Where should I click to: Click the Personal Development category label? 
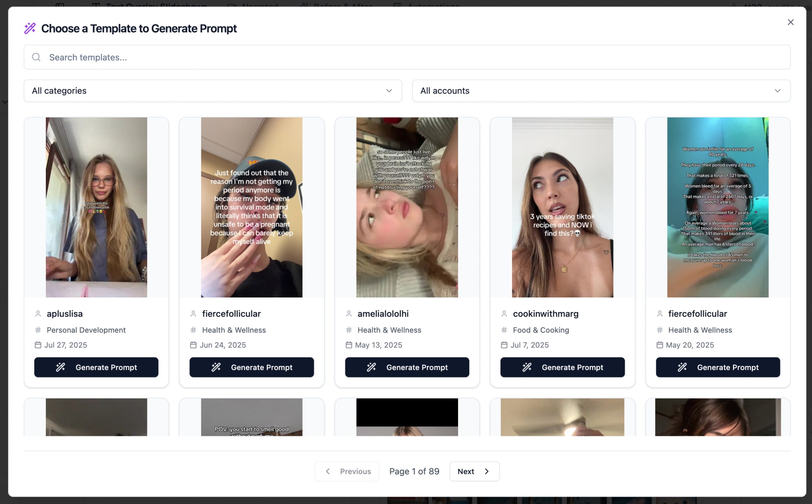[86, 330]
